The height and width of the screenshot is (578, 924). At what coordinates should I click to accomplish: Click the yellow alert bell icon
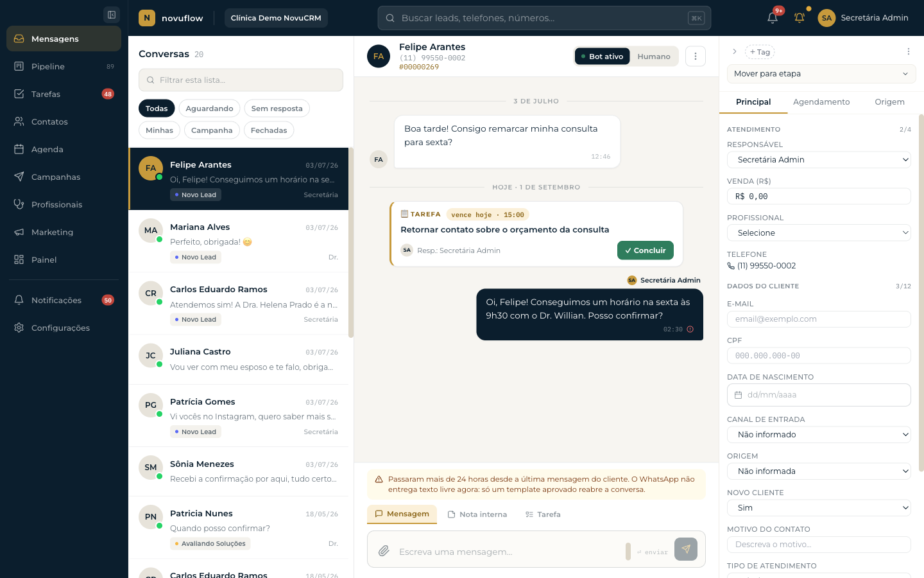[x=800, y=17]
